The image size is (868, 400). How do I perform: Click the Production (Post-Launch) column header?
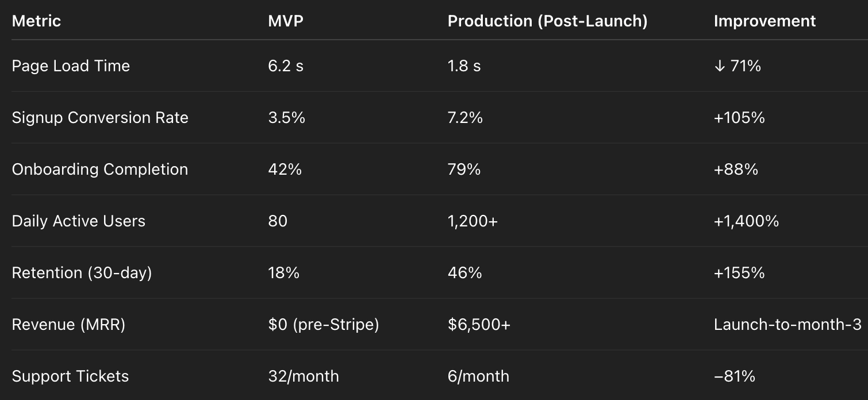547,21
